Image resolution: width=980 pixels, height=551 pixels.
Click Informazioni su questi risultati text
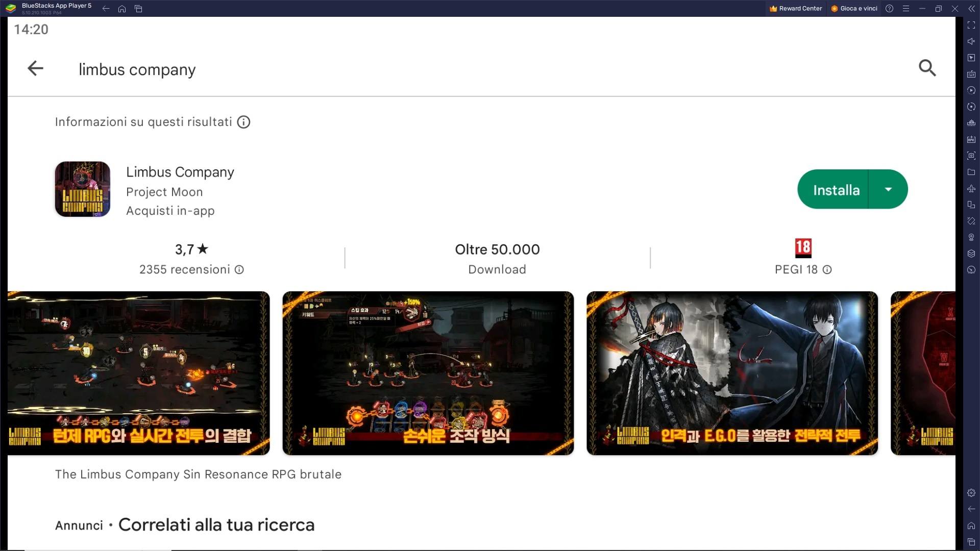[x=143, y=122]
